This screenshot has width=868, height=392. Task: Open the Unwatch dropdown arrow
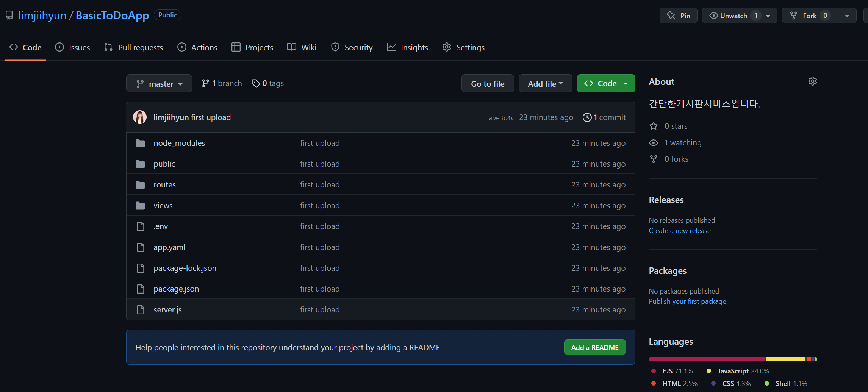[x=768, y=16]
